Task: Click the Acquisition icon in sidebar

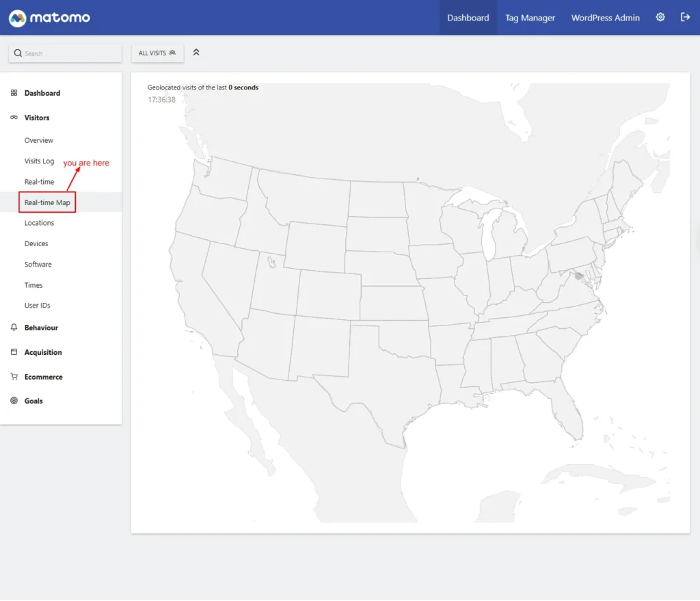Action: point(14,352)
